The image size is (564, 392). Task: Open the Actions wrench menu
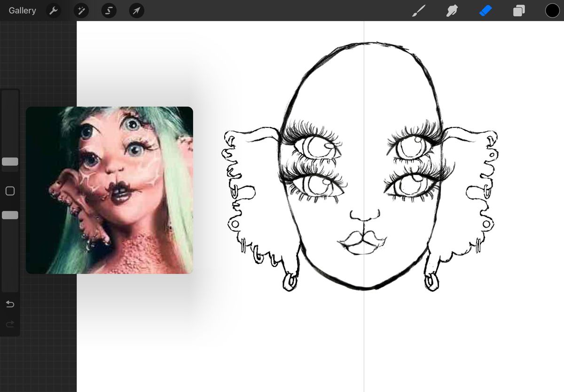tap(54, 10)
